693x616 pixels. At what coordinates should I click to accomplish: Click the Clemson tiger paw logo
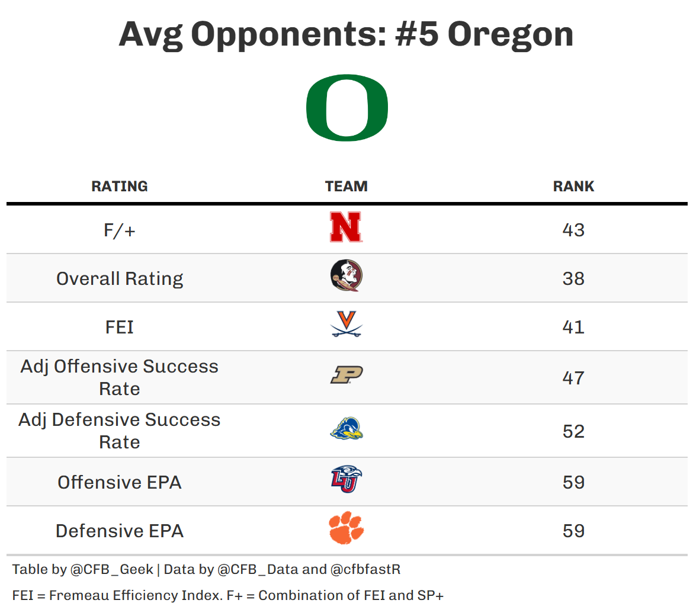tap(346, 528)
